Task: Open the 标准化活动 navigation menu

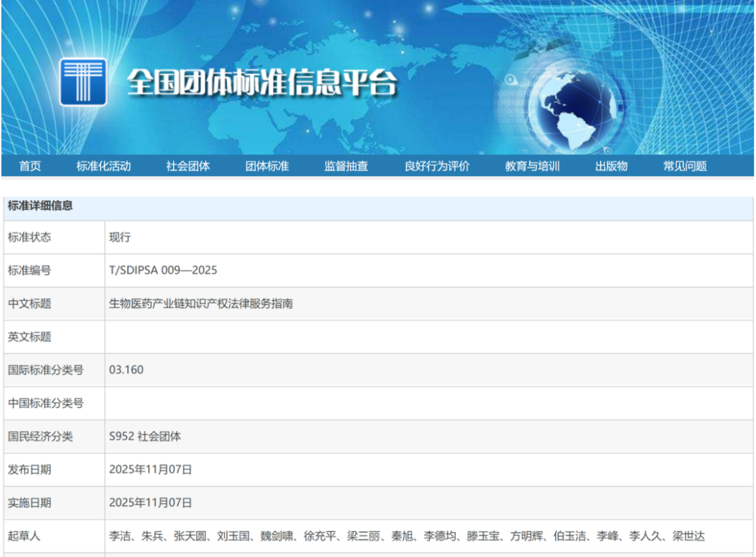Action: pos(103,166)
